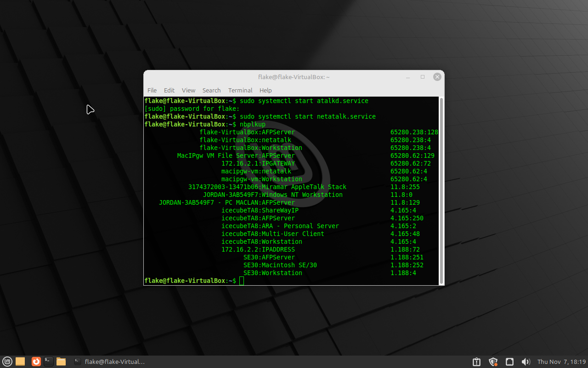Click 'macipgw-vm:Workstation' entry

tap(262, 179)
